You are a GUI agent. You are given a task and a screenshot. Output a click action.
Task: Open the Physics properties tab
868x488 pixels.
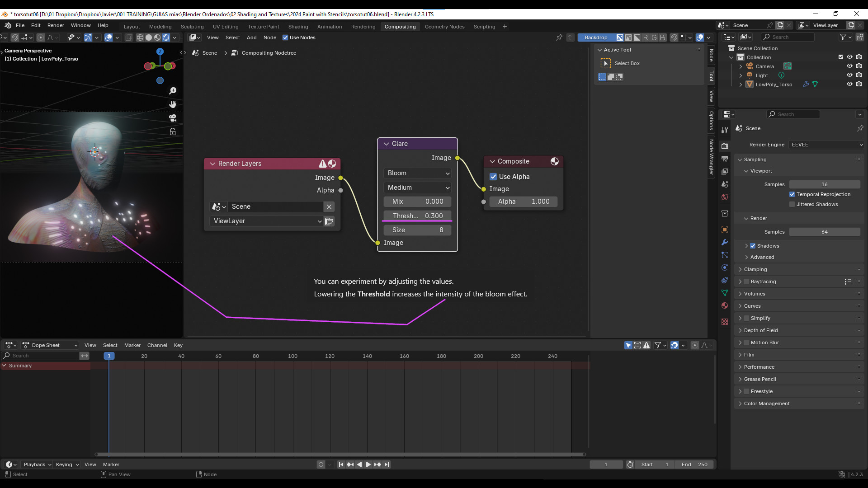tap(725, 267)
